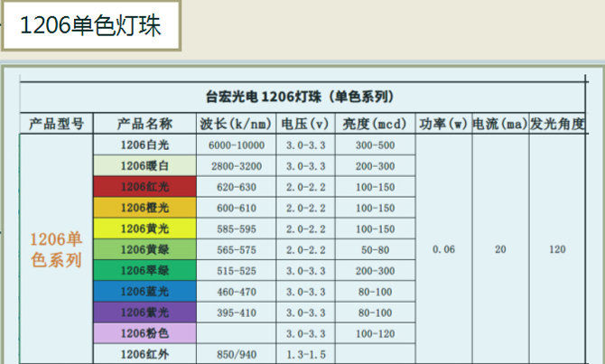Click voltage 3.0-3.3 in 1206蓝光 row
Viewport: 605px width, 364px height.
[305, 291]
